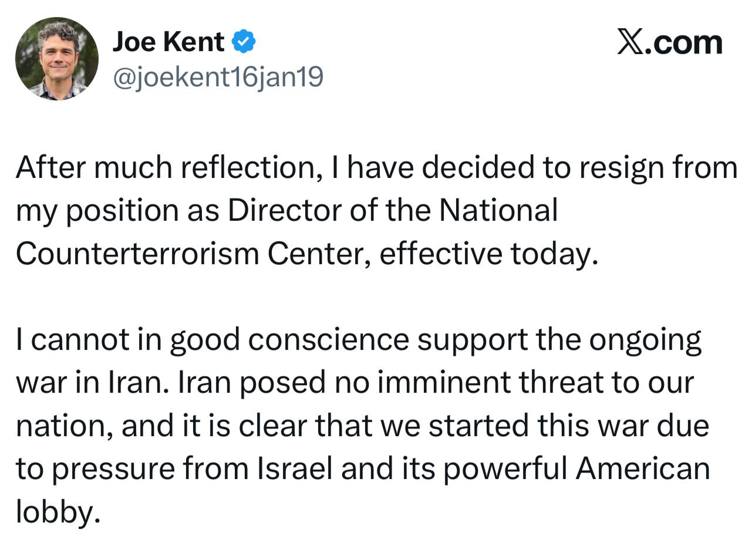Click the X logo glyph
The height and width of the screenshot is (560, 745).
click(x=630, y=42)
